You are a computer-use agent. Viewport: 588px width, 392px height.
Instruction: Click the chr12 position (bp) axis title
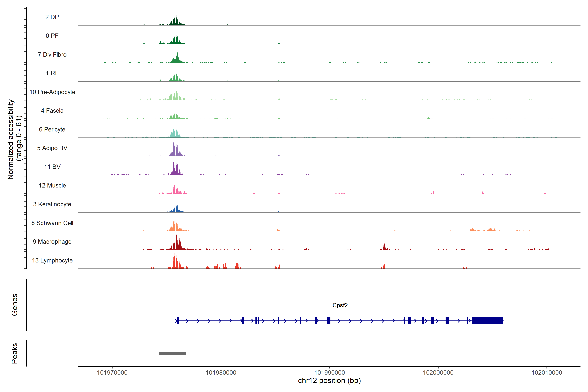329,381
